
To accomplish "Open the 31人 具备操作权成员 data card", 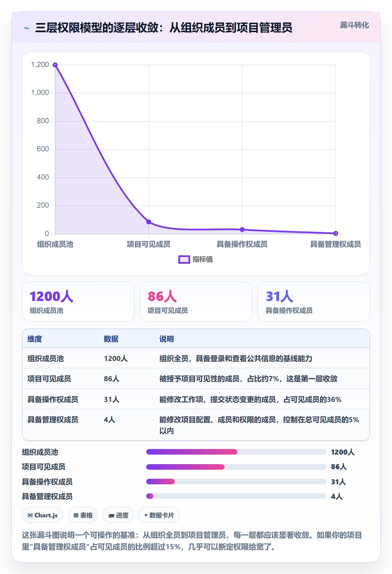I will 314,302.
